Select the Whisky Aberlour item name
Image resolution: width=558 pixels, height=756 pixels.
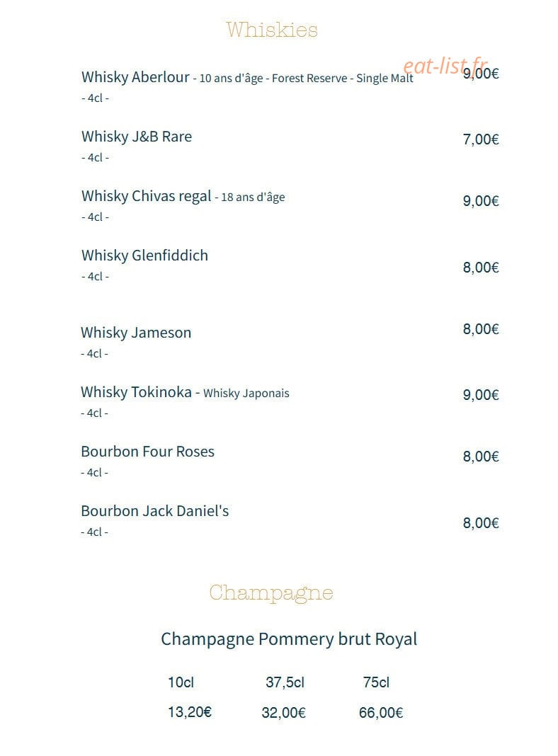[135, 77]
